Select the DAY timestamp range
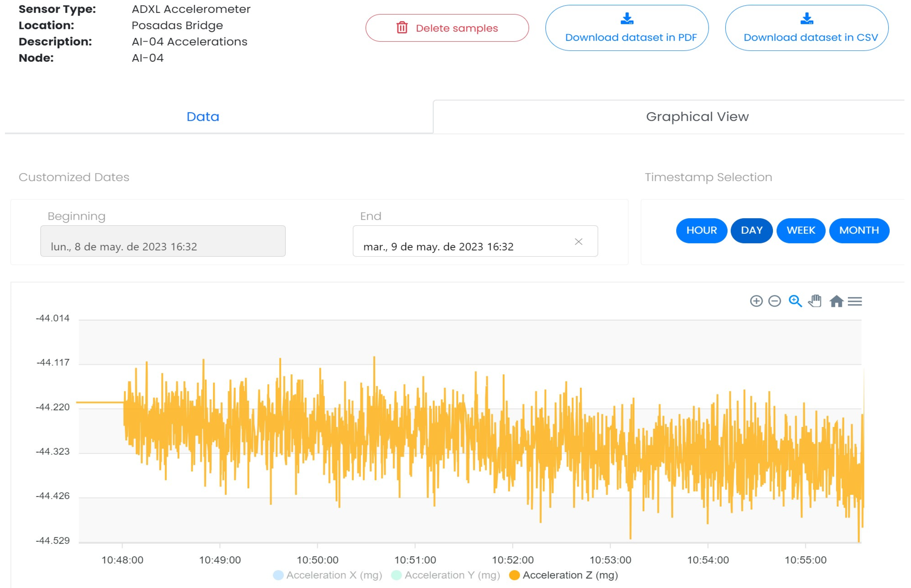The image size is (911, 588). (752, 230)
